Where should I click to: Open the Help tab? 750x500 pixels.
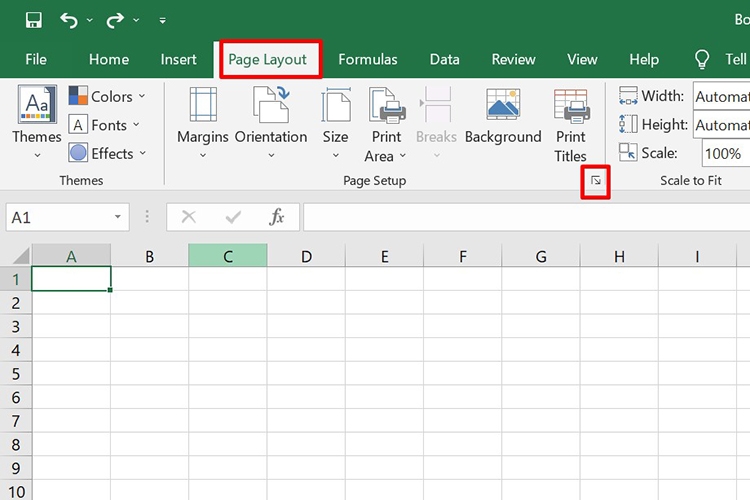pyautogui.click(x=644, y=59)
